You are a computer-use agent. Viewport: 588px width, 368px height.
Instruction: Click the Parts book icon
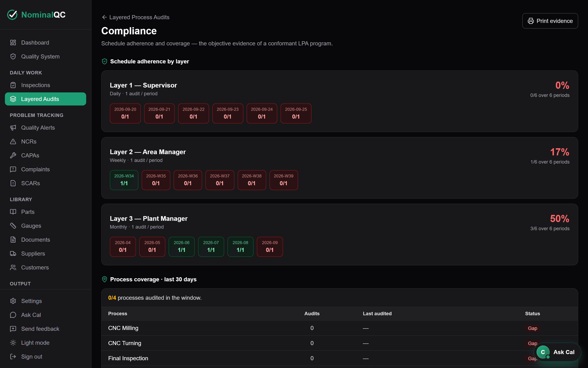coord(13,212)
